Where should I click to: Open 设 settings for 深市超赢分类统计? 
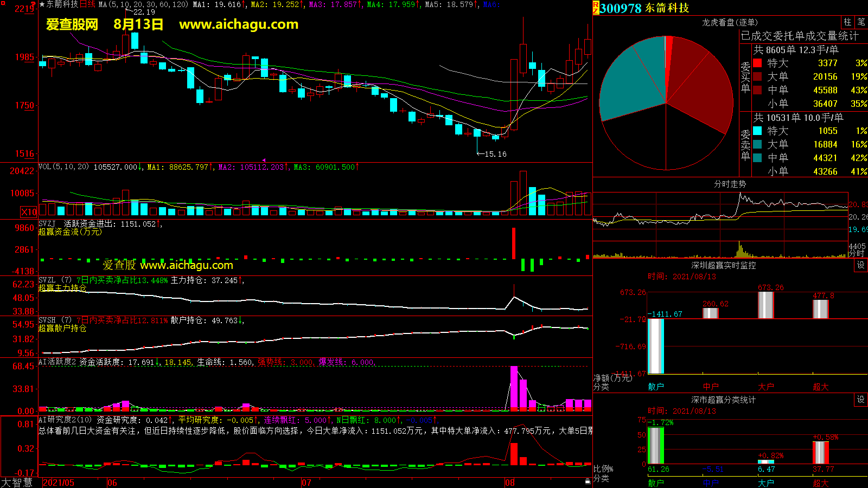[861, 400]
